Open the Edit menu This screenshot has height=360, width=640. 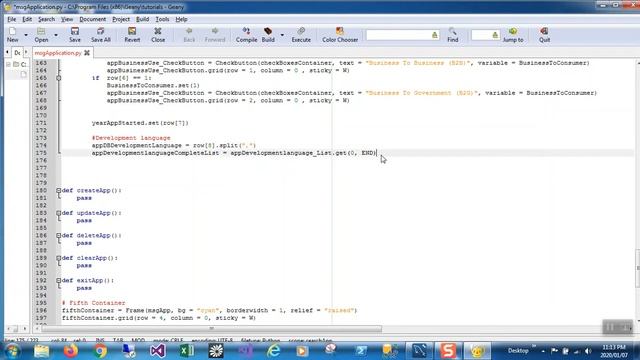[x=27, y=19]
